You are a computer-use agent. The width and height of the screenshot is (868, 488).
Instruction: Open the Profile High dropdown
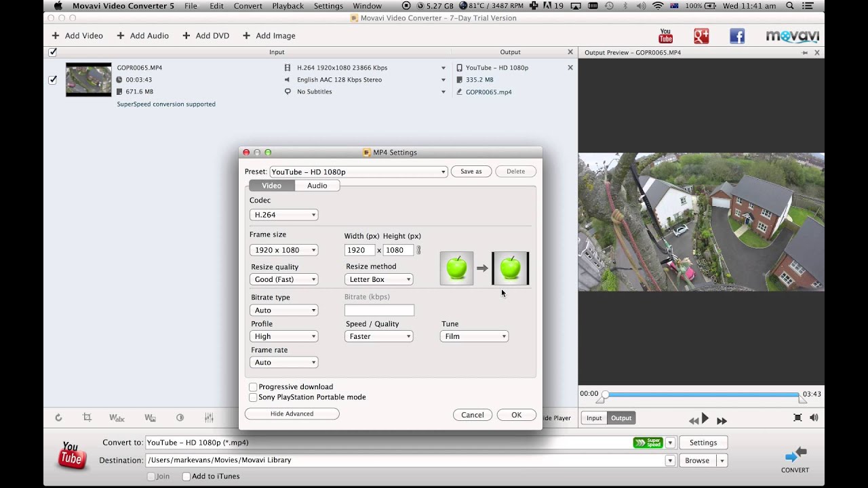(x=283, y=336)
